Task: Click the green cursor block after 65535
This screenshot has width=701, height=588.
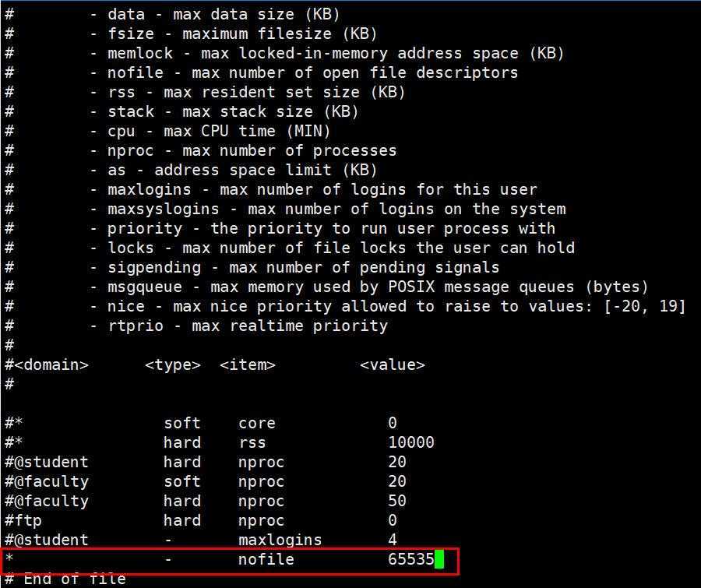Action: 439,560
